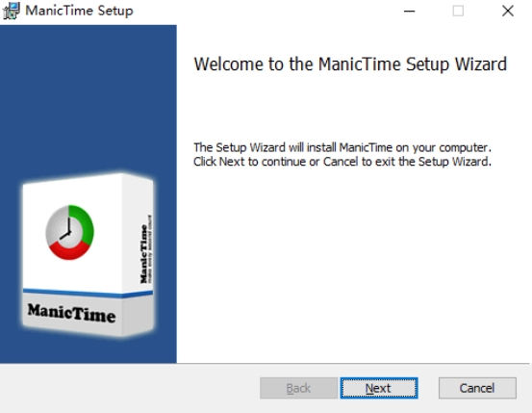This screenshot has width=532, height=413.
Task: Click the 'Welcome to the ManicTime Setup Wizard' heading
Action: pos(350,65)
